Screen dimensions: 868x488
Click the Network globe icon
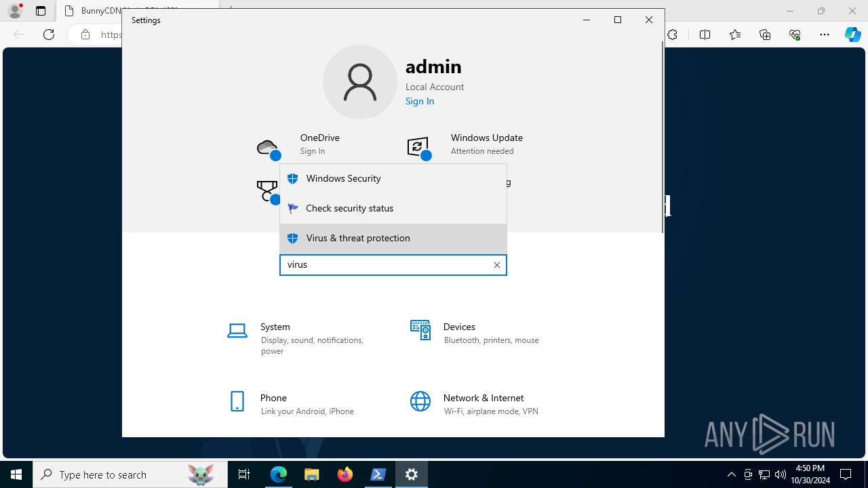pyautogui.click(x=420, y=401)
